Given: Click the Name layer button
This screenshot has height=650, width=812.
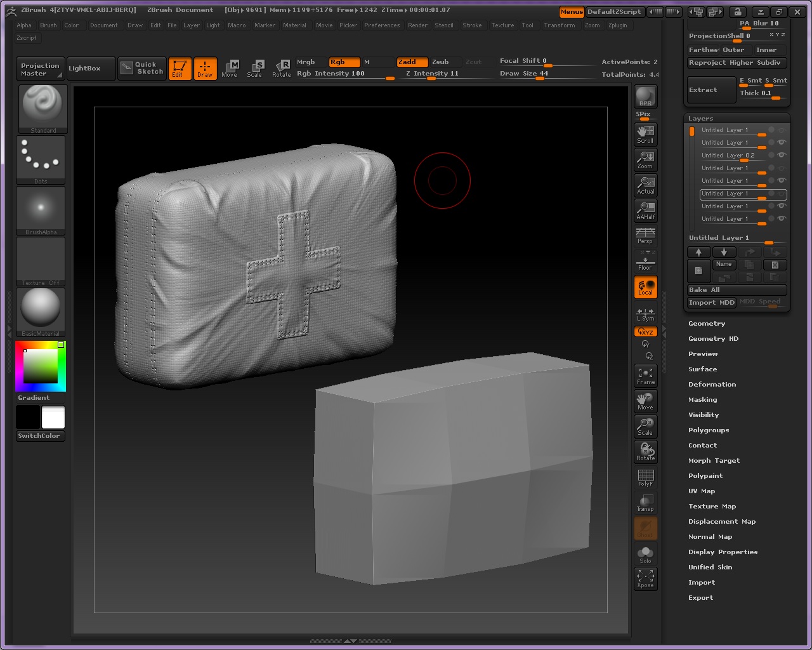Looking at the screenshot, I should 724,264.
